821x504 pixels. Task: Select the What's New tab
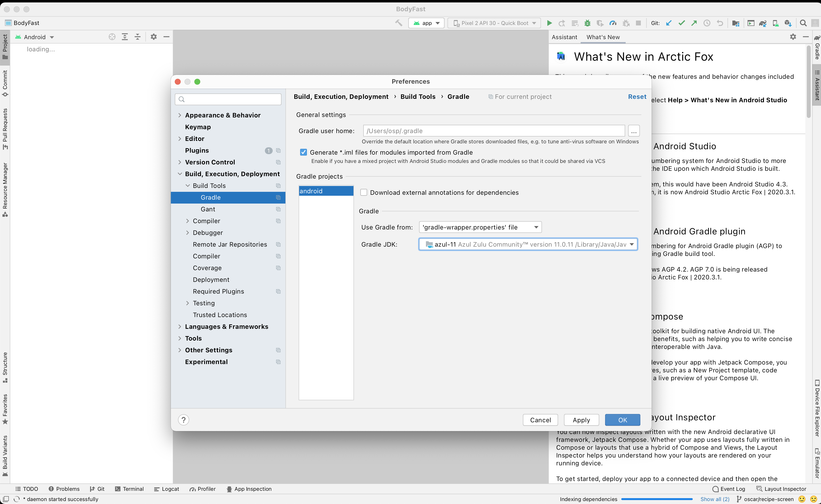(603, 37)
